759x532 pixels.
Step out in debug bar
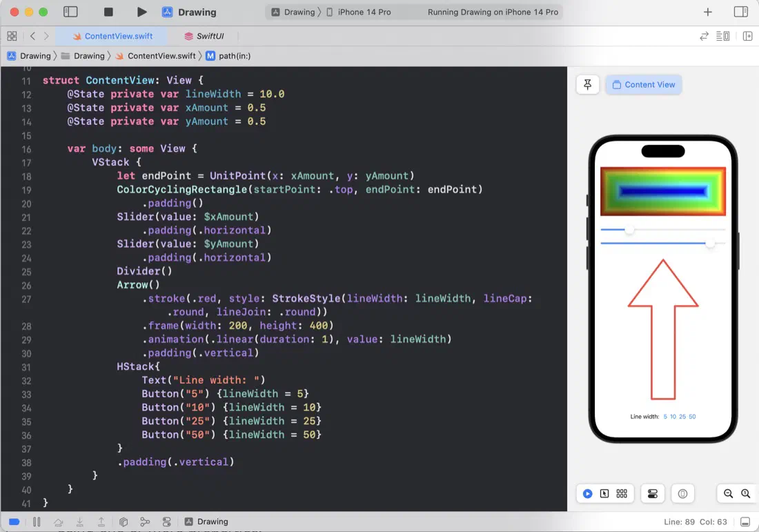[x=101, y=522]
